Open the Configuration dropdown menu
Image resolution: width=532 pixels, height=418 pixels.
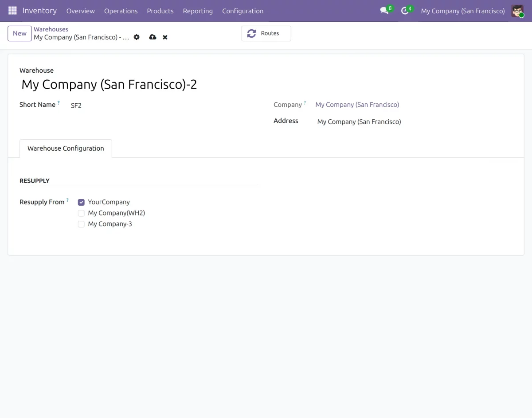pyautogui.click(x=243, y=11)
